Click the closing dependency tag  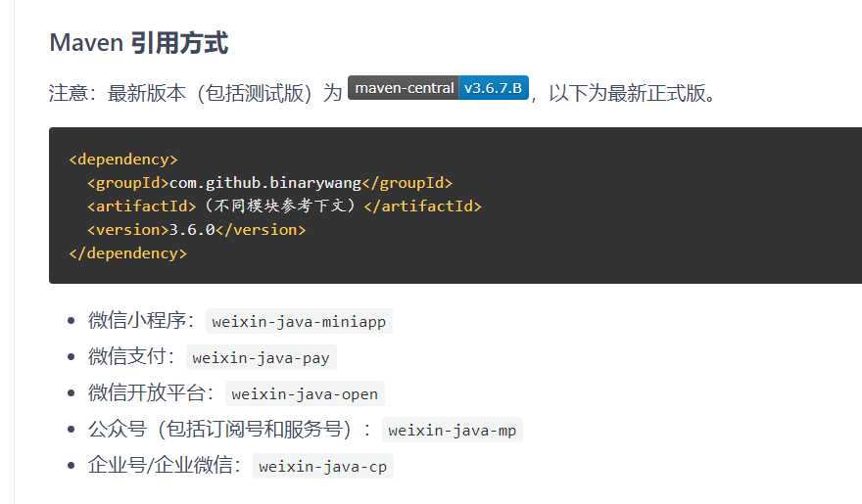(x=128, y=253)
